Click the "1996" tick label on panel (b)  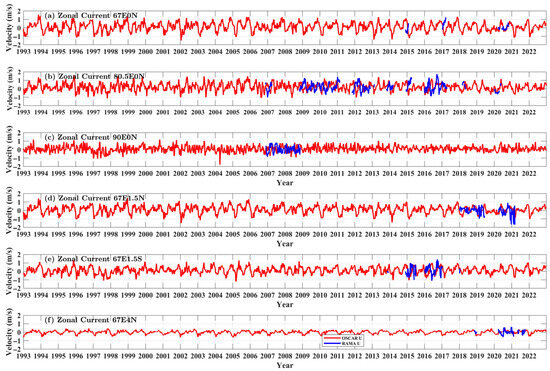click(x=76, y=113)
